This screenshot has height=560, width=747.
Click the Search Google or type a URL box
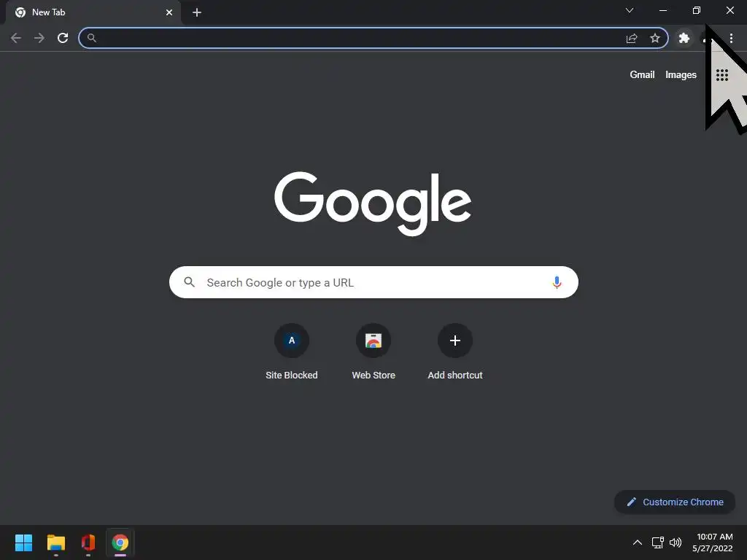coord(373,282)
